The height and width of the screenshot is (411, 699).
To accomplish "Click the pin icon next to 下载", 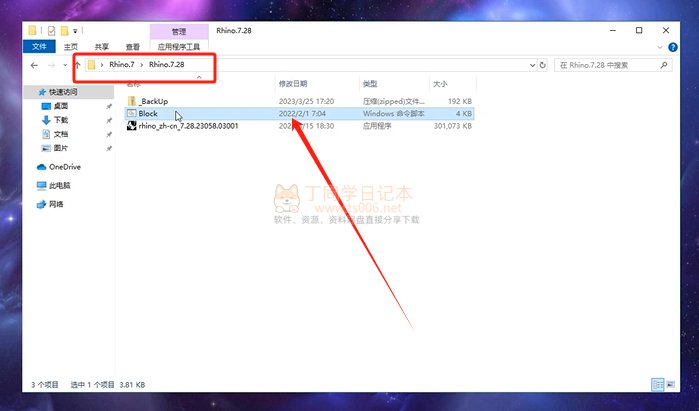I will 109,120.
